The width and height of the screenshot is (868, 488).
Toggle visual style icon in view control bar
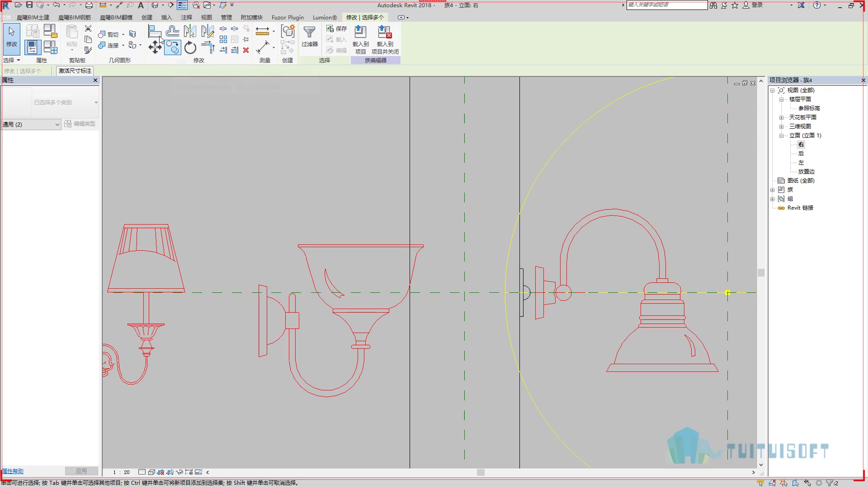(151, 472)
